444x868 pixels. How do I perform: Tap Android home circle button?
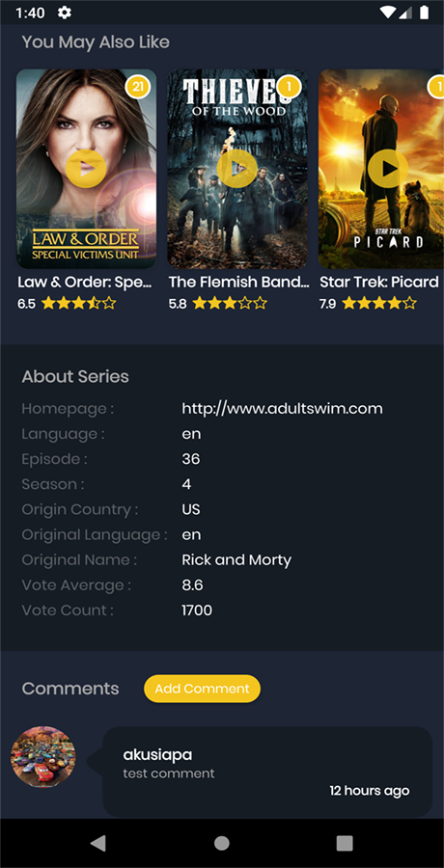222,843
